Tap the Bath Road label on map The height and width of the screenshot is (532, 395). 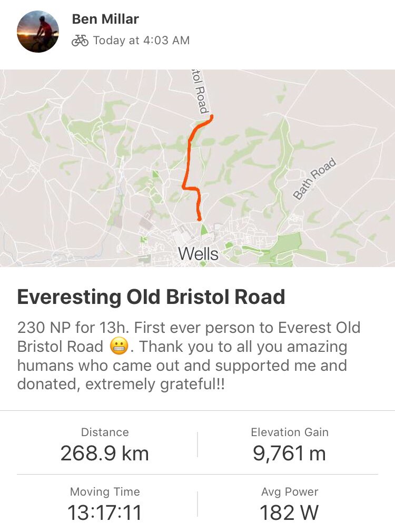click(314, 179)
